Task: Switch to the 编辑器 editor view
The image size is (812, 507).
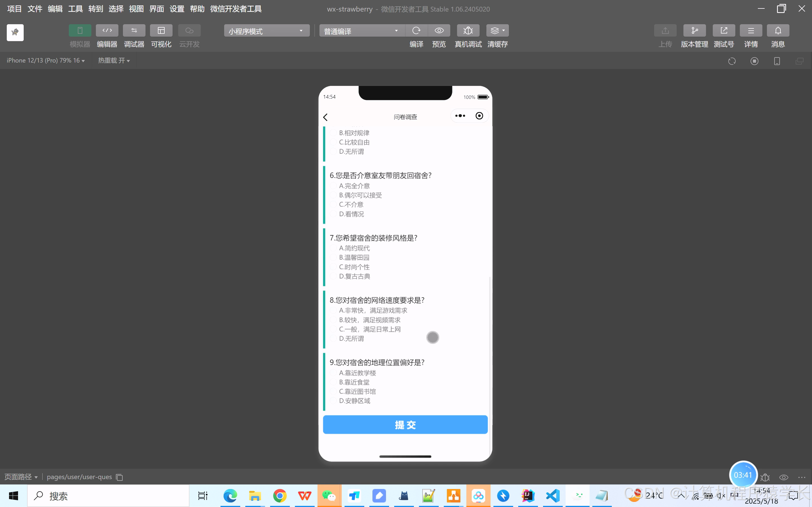Action: (107, 35)
